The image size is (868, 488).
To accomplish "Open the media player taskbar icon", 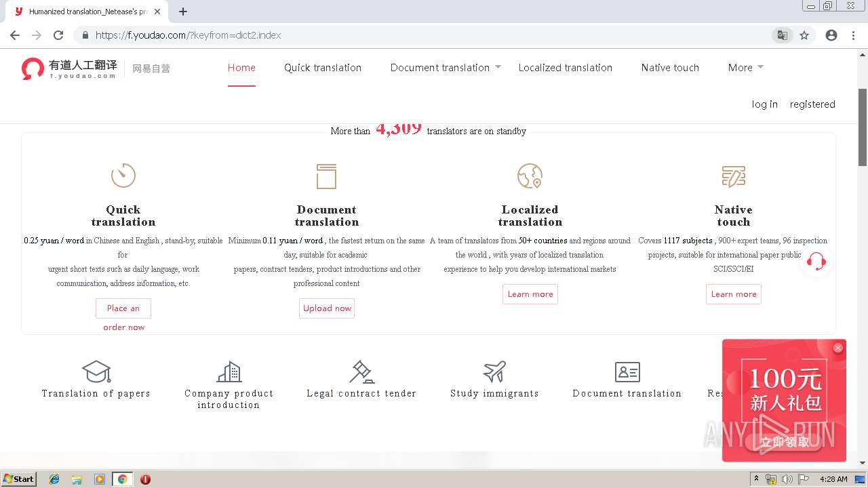I will click(100, 479).
